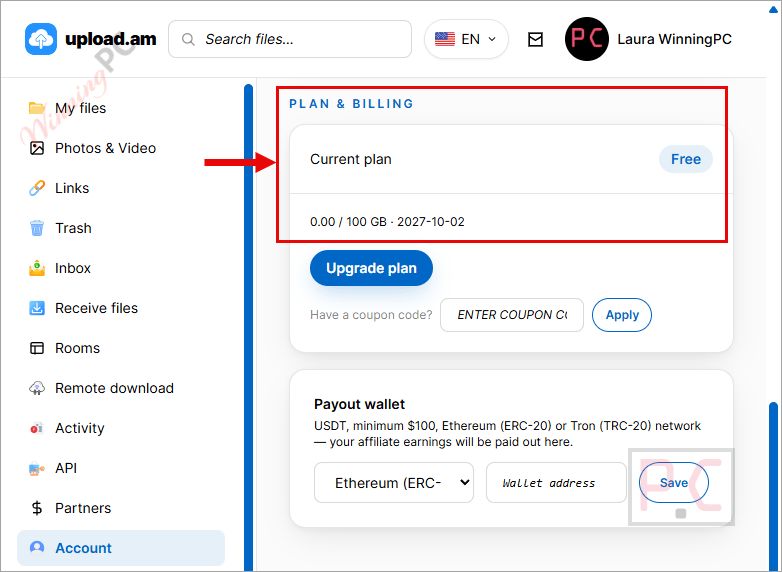Select Inbox in the sidebar
The width and height of the screenshot is (782, 572).
(x=73, y=268)
